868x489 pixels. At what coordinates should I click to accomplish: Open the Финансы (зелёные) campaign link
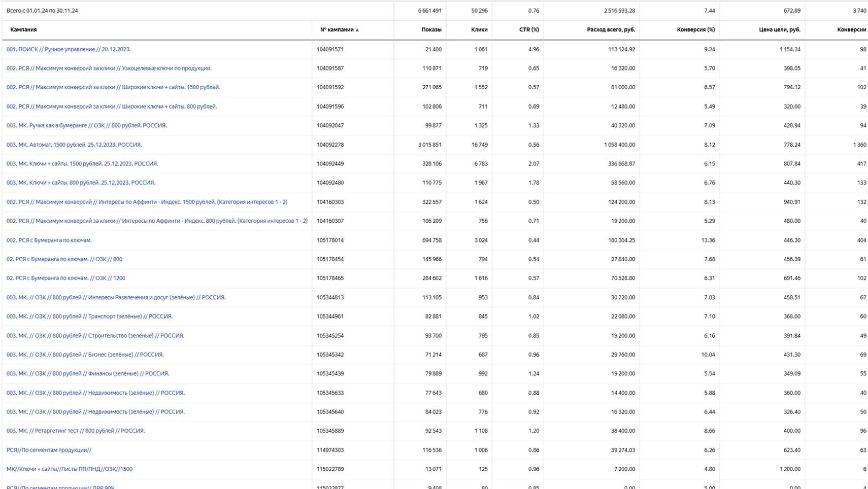87,373
